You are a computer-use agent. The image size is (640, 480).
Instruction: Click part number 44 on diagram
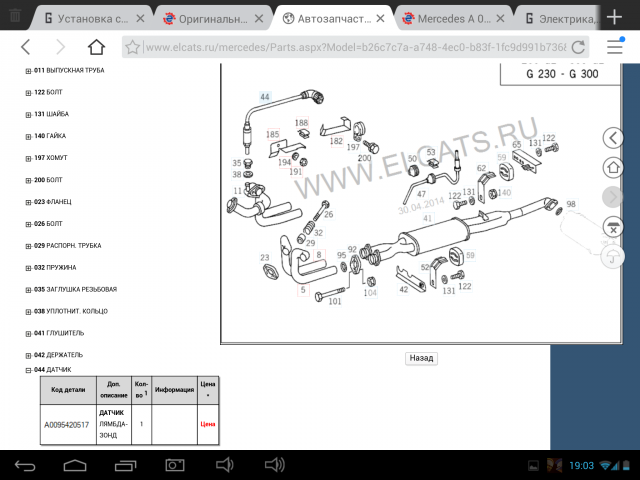pyautogui.click(x=265, y=97)
